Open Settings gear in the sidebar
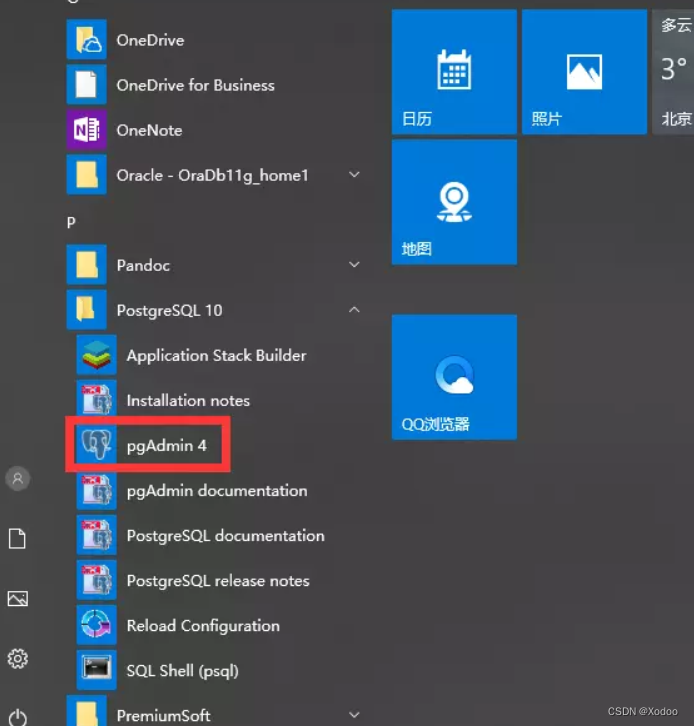 click(x=18, y=658)
